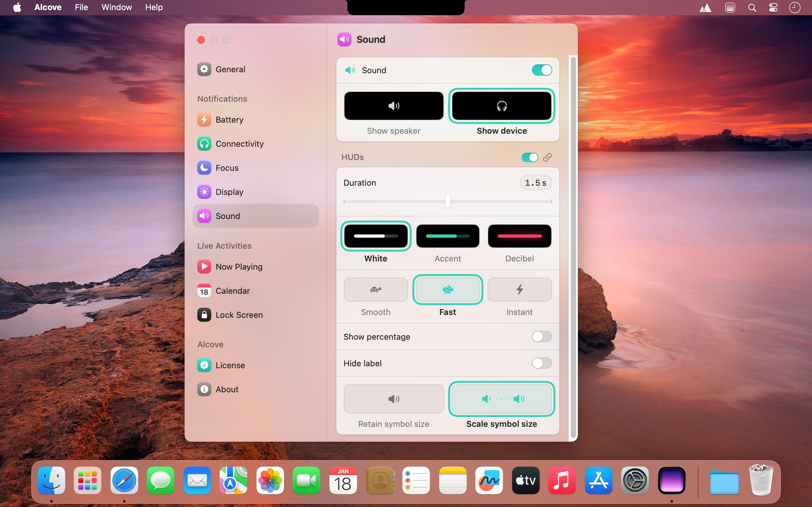
Task: Click the Duration slider handle
Action: click(448, 202)
